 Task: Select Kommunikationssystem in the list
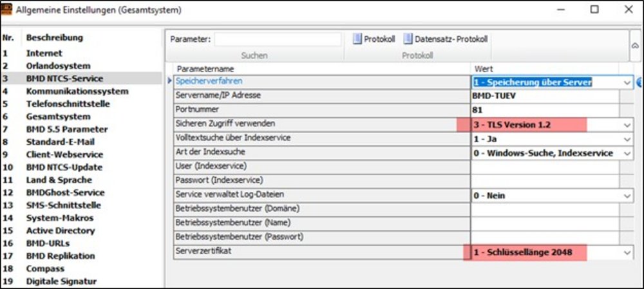[77, 91]
